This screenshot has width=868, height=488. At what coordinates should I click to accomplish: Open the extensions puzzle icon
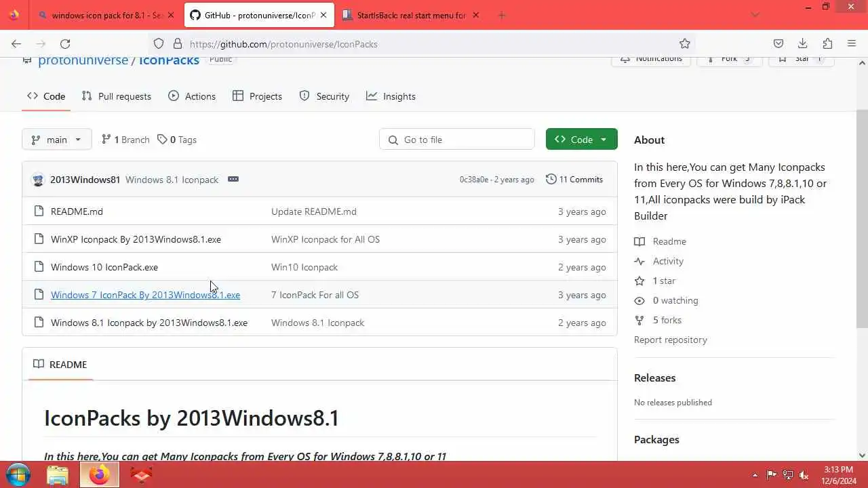coord(827,43)
